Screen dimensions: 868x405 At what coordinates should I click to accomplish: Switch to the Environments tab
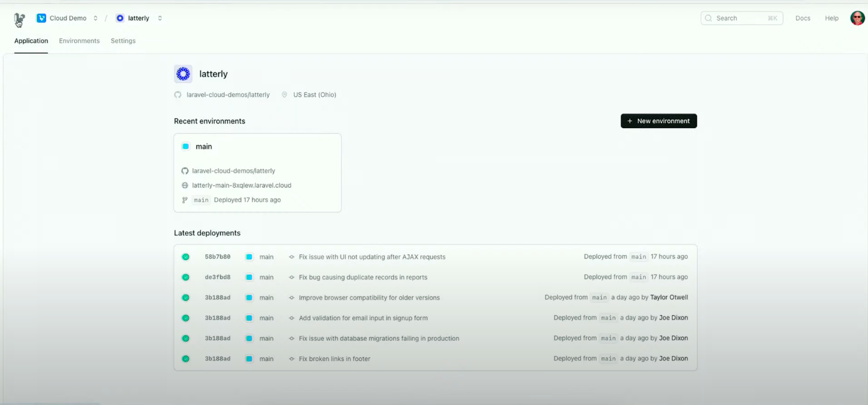click(x=79, y=41)
